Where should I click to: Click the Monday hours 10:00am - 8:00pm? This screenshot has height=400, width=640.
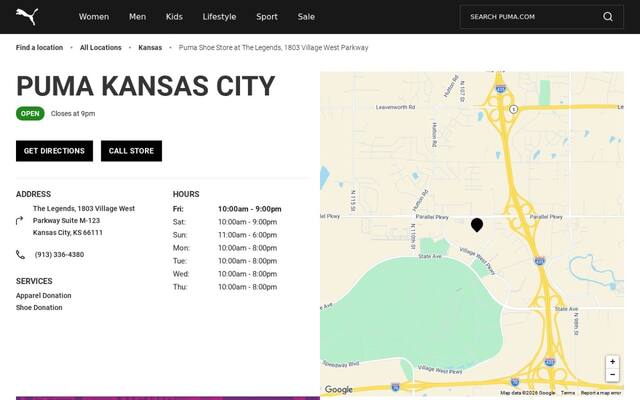(x=247, y=248)
